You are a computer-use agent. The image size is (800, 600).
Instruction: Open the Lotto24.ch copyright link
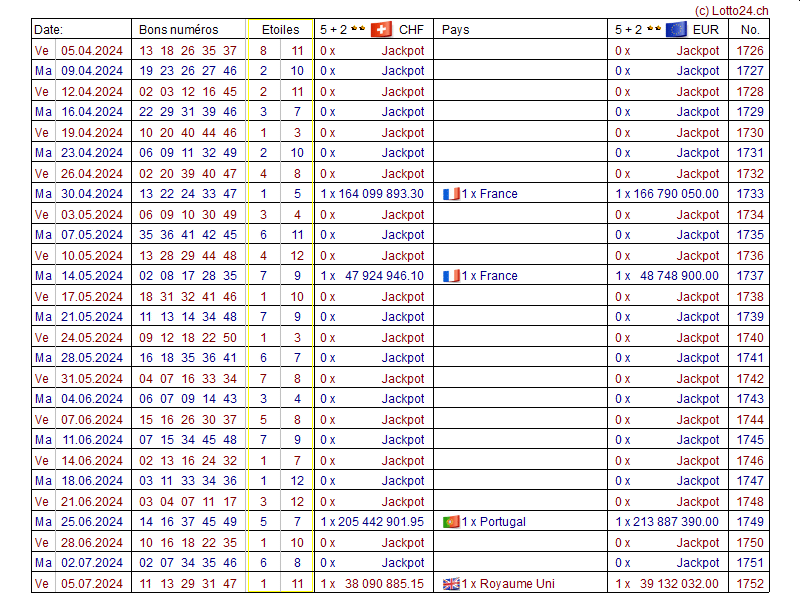coord(731,9)
